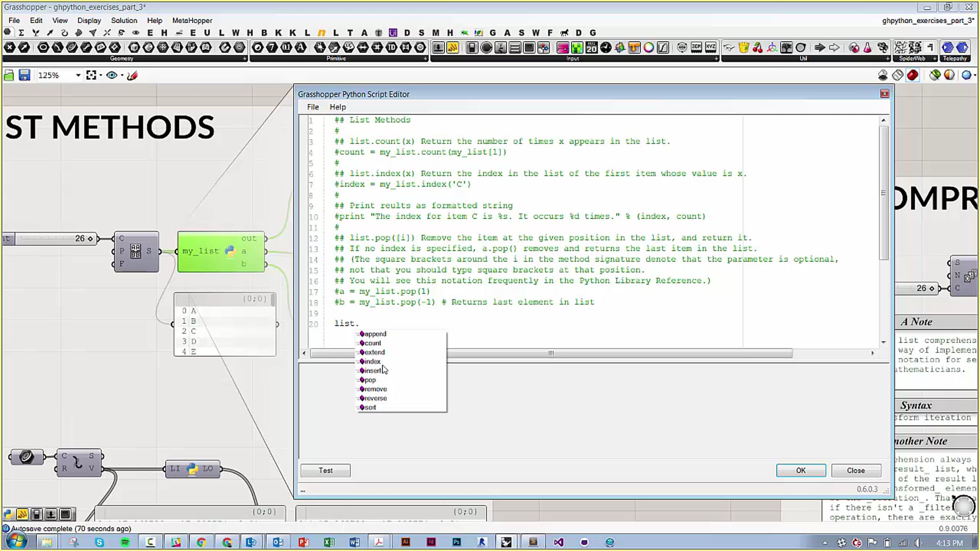Click the Open file folder icon
Screen dimensions: 980x551
9,75
